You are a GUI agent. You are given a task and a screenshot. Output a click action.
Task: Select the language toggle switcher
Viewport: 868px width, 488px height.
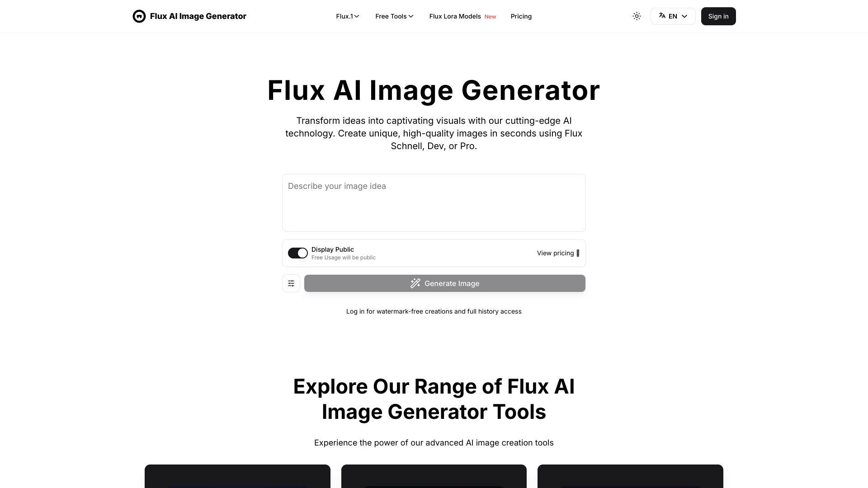(x=672, y=16)
